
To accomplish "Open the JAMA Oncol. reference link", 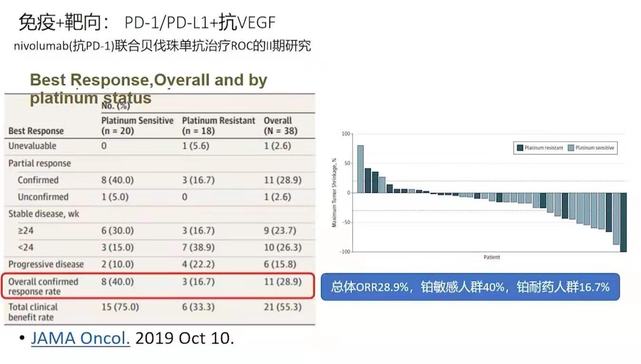I will pyautogui.click(x=80, y=338).
